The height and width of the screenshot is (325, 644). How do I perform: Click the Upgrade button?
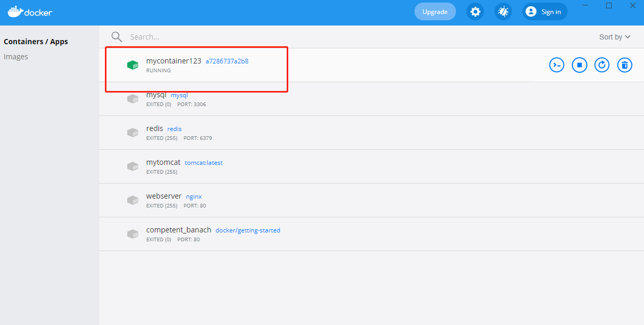pos(435,11)
